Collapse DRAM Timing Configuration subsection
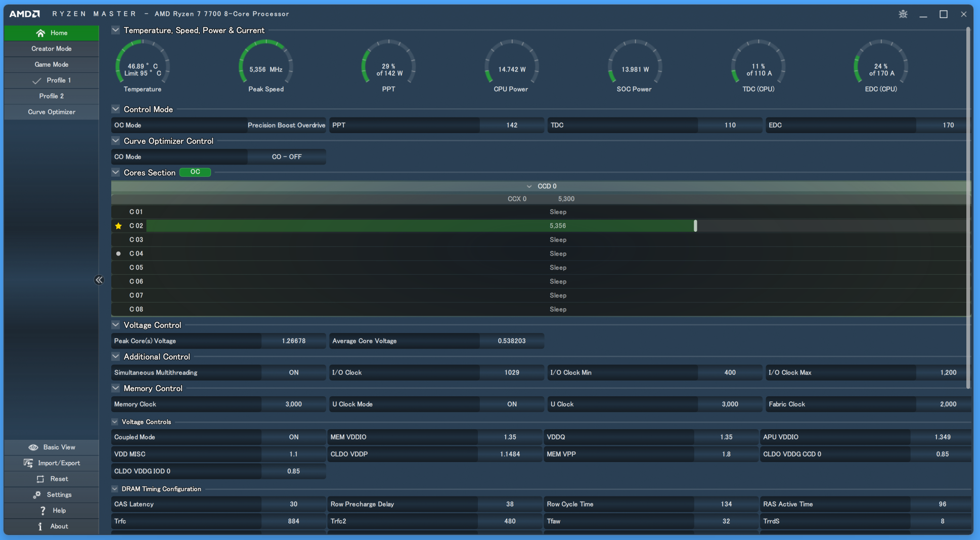 115,489
